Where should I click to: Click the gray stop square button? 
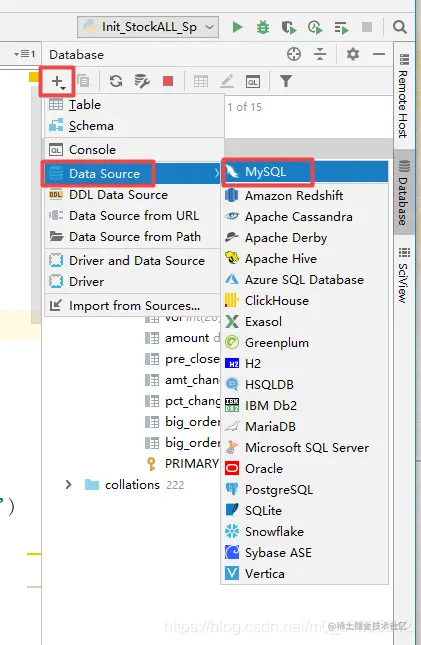pos(366,27)
